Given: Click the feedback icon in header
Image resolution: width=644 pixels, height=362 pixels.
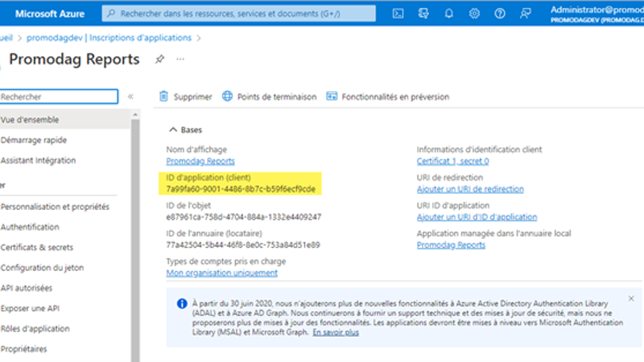Looking at the screenshot, I should point(526,14).
